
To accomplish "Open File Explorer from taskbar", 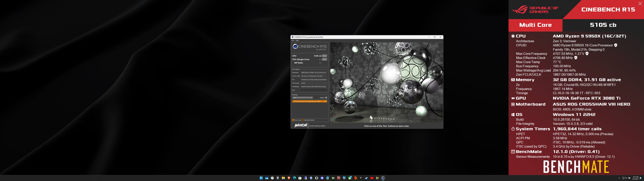I will point(283,178).
